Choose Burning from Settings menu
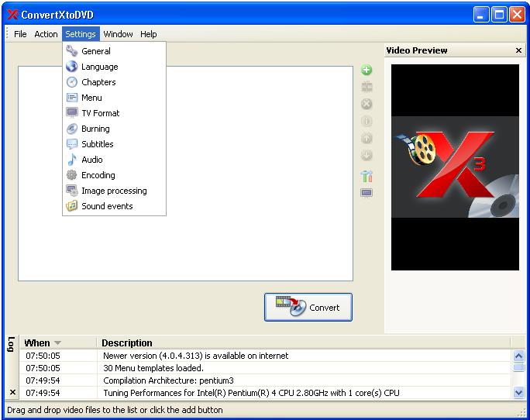530x420 pixels. click(114, 129)
